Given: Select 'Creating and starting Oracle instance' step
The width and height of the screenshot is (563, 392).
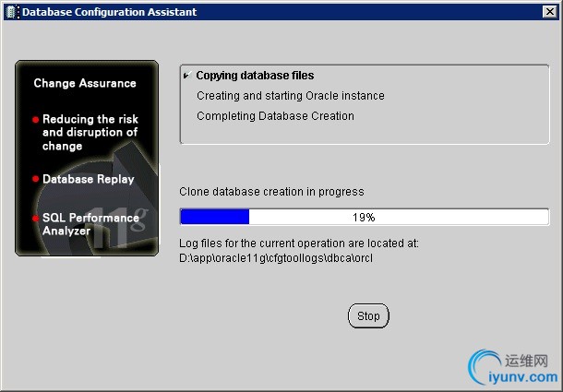Looking at the screenshot, I should (x=291, y=96).
